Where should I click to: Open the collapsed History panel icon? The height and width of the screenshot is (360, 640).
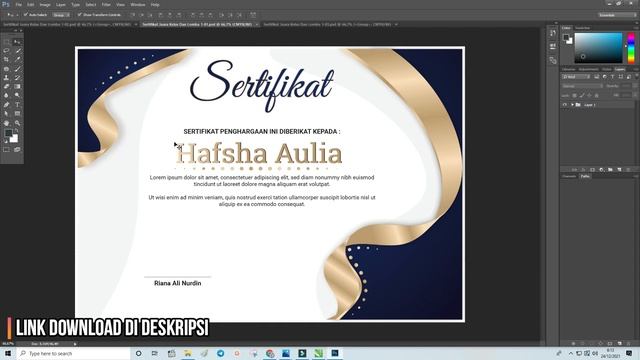point(553,33)
